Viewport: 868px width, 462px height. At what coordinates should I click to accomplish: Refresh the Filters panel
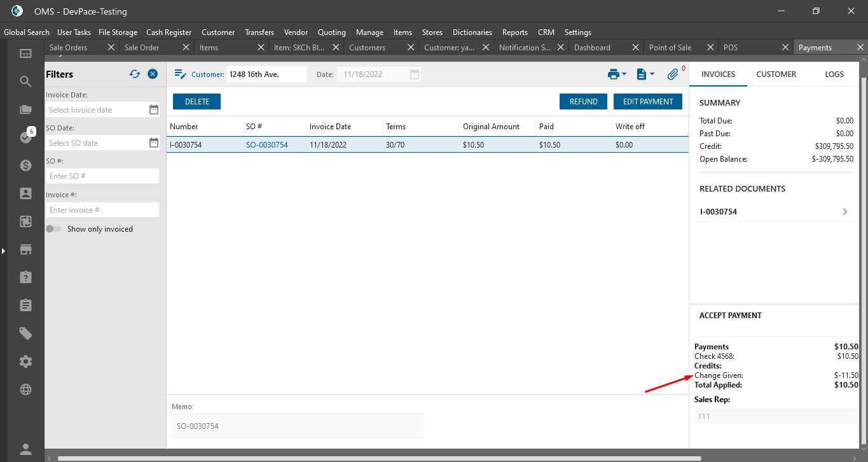pos(135,74)
